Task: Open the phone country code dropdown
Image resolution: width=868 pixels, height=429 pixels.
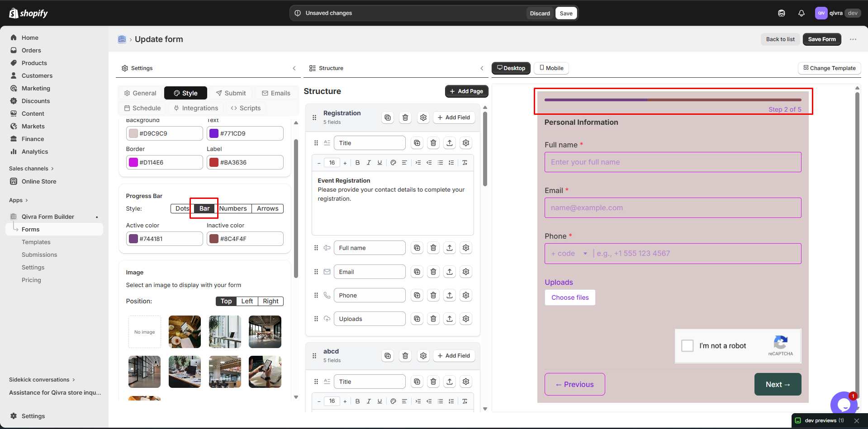Action: pyautogui.click(x=569, y=254)
